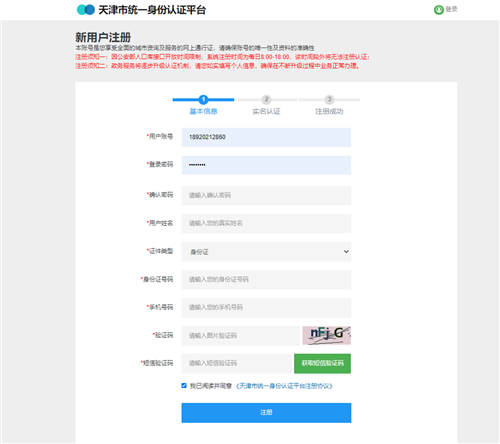Screen dimensions: 500x444
Task: Select step 1 circle 基本信息
Action: tap(203, 99)
